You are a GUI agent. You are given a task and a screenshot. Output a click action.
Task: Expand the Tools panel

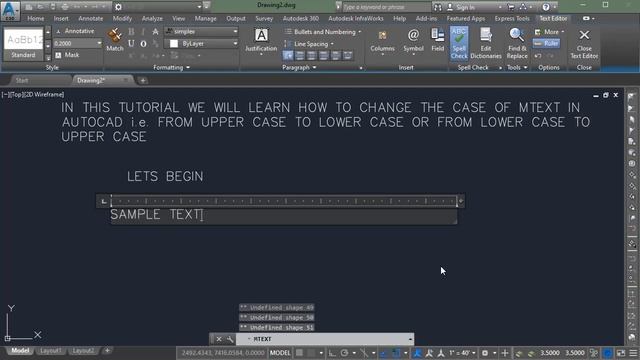pyautogui.click(x=517, y=67)
